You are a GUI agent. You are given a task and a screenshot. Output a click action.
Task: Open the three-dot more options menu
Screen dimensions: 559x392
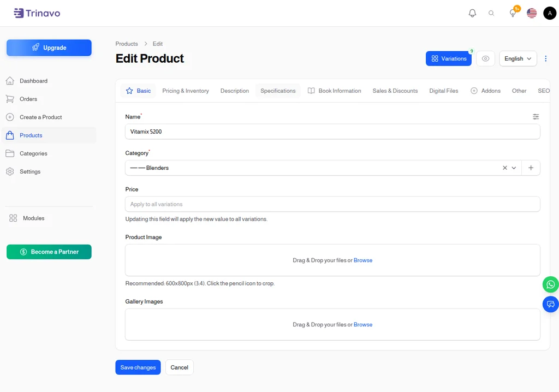point(545,58)
